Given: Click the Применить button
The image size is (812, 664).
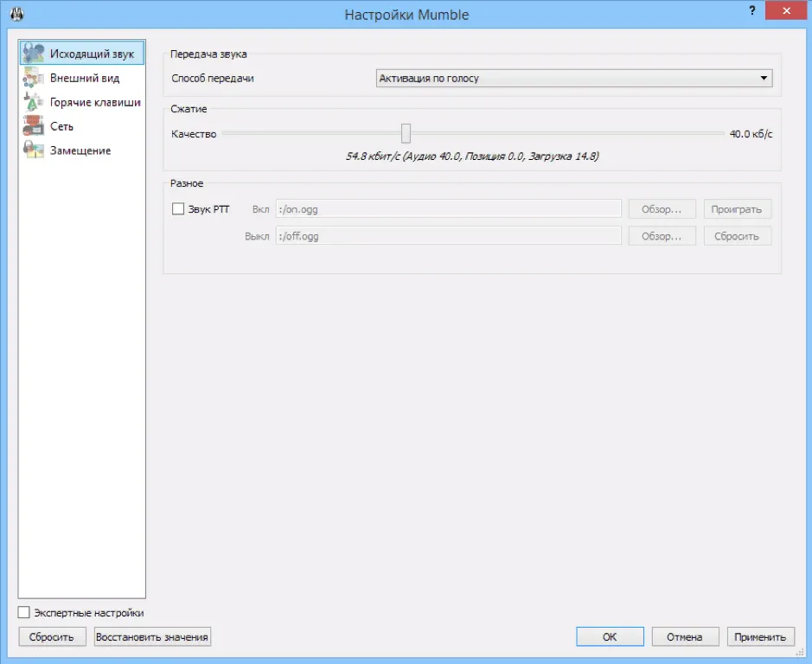Looking at the screenshot, I should click(x=760, y=637).
